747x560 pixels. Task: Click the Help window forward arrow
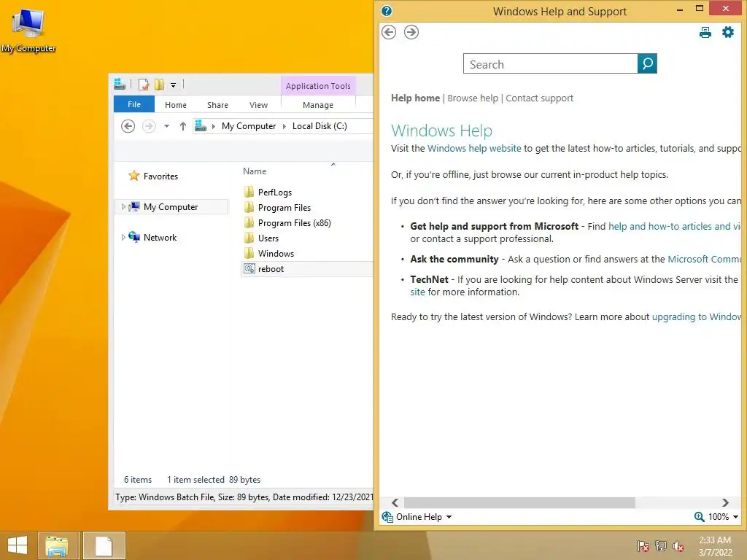(411, 32)
